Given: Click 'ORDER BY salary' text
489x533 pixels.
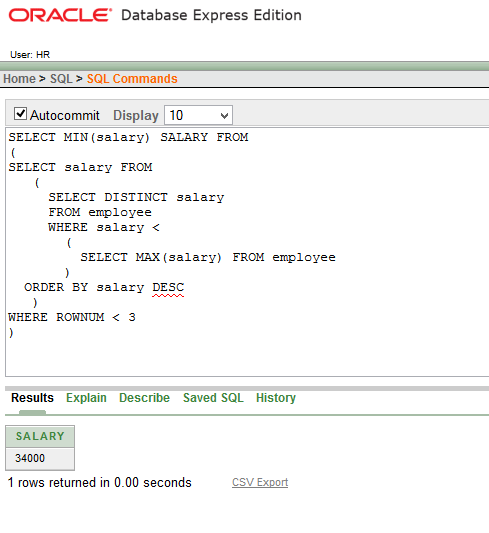Looking at the screenshot, I should click(x=84, y=287).
